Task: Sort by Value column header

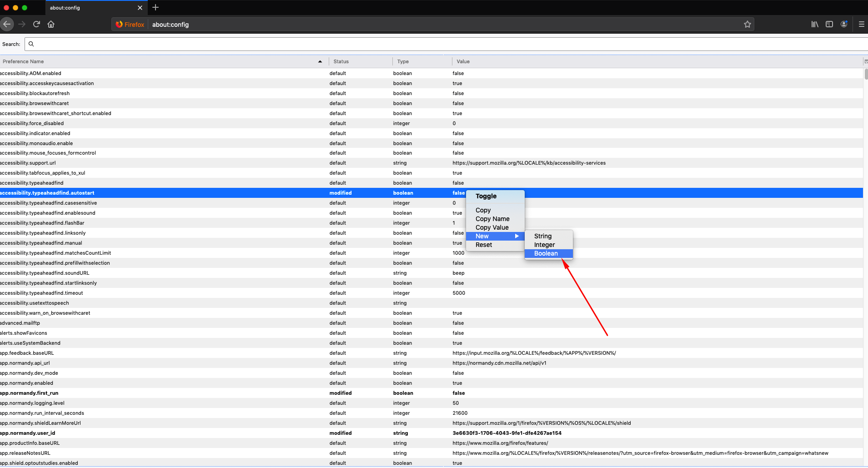Action: (657, 61)
